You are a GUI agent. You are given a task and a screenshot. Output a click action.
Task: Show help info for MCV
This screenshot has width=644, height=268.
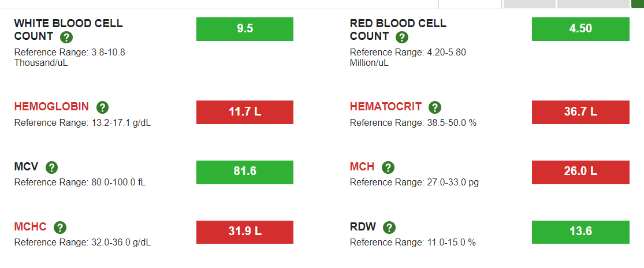click(51, 167)
